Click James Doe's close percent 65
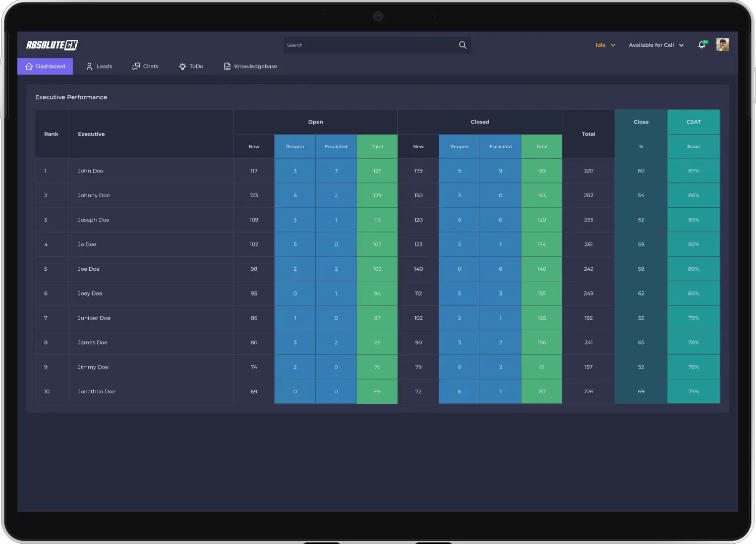This screenshot has height=544, width=756. click(641, 342)
